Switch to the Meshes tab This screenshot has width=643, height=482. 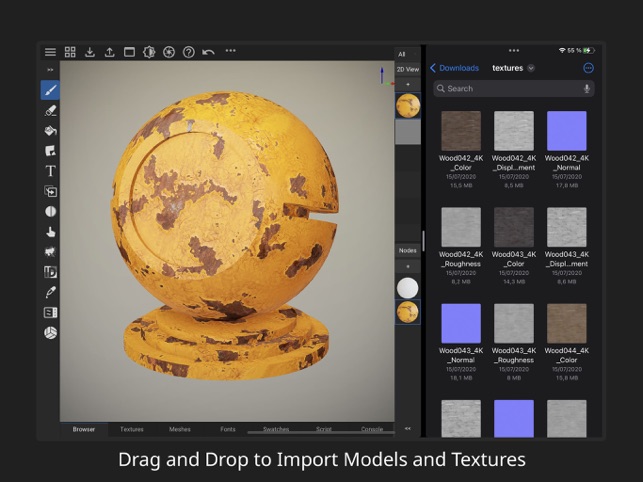pos(180,429)
